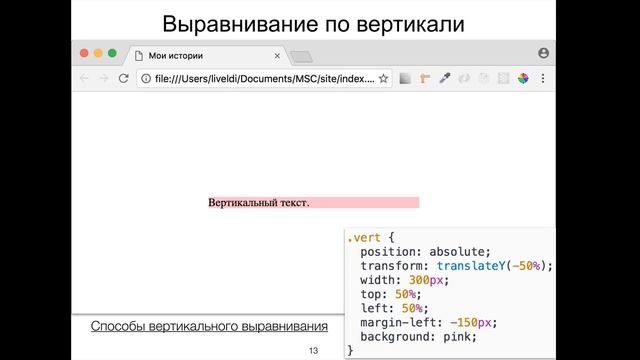Close the Мои истории tab
Viewport: 640px width, 360px height.
point(277,56)
